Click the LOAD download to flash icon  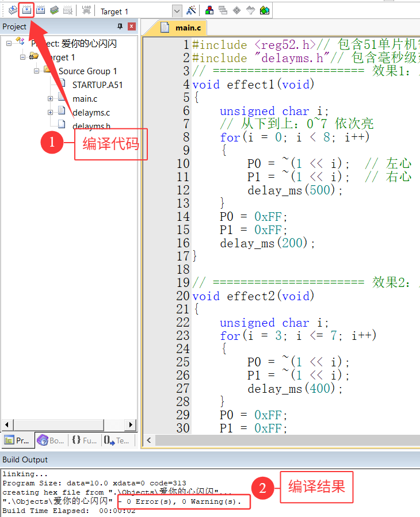(86, 10)
